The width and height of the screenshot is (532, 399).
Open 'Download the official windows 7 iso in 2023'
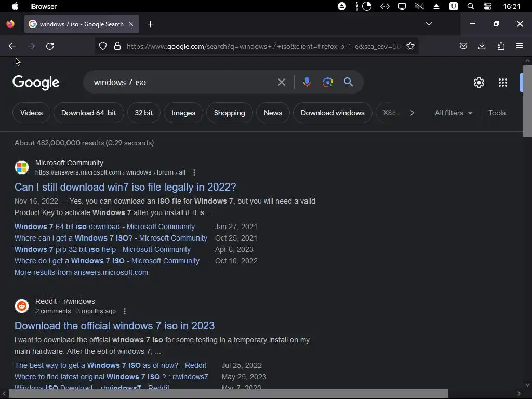coord(114,326)
